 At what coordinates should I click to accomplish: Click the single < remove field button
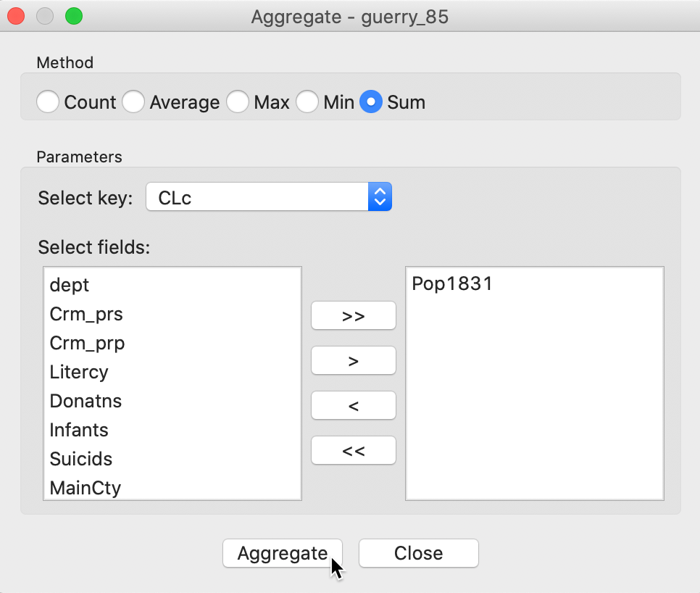click(x=353, y=405)
